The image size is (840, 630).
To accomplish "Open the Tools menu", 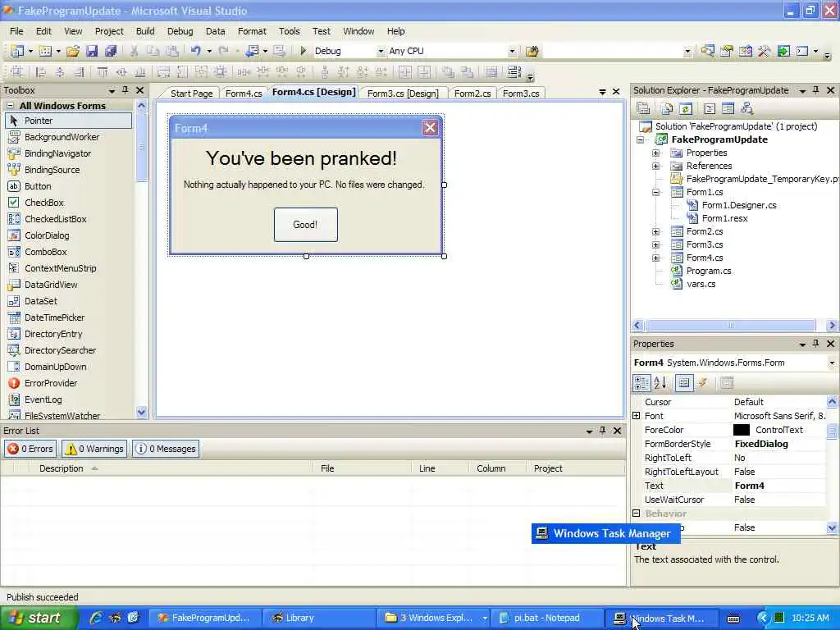I will pos(290,31).
